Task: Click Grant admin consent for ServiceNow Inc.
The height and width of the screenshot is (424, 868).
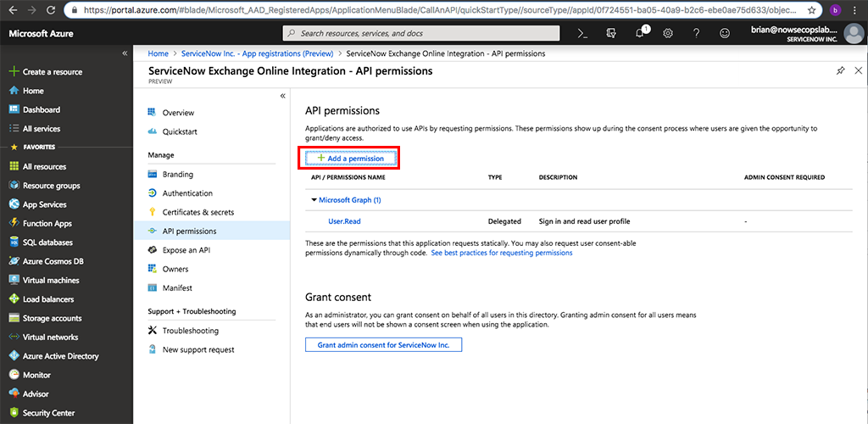Action: [383, 345]
